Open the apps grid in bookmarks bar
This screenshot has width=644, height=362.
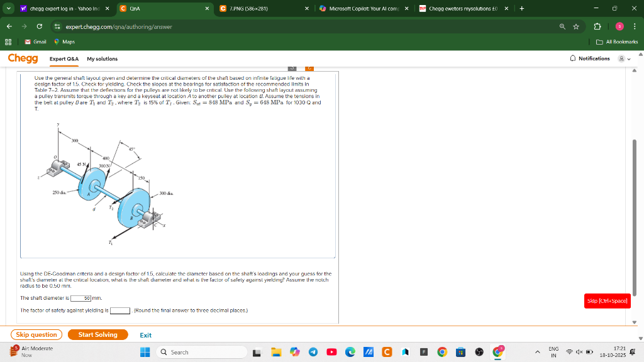pos(8,42)
